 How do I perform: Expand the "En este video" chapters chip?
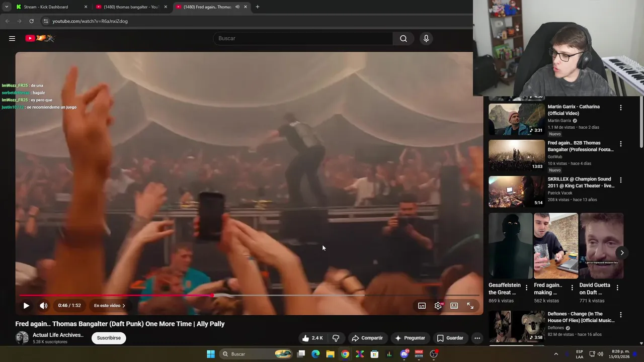pyautogui.click(x=109, y=306)
